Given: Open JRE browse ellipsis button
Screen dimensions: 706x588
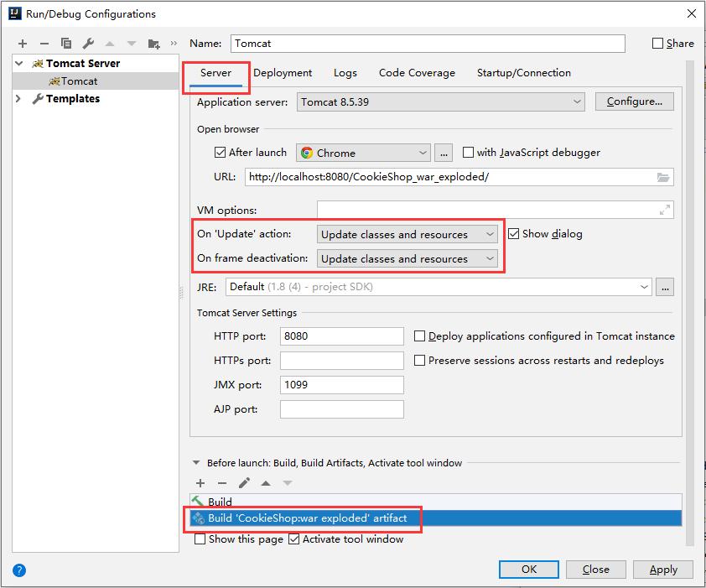Looking at the screenshot, I should pos(665,287).
